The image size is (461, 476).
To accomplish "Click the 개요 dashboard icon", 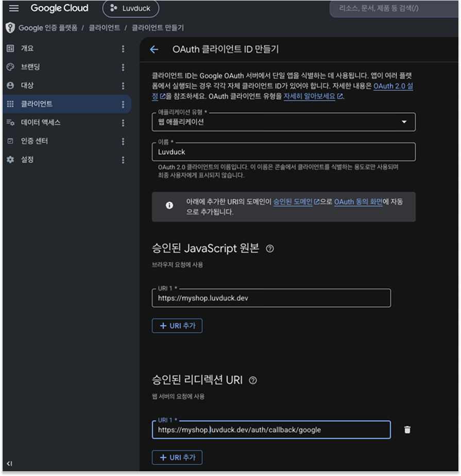I will (10, 48).
